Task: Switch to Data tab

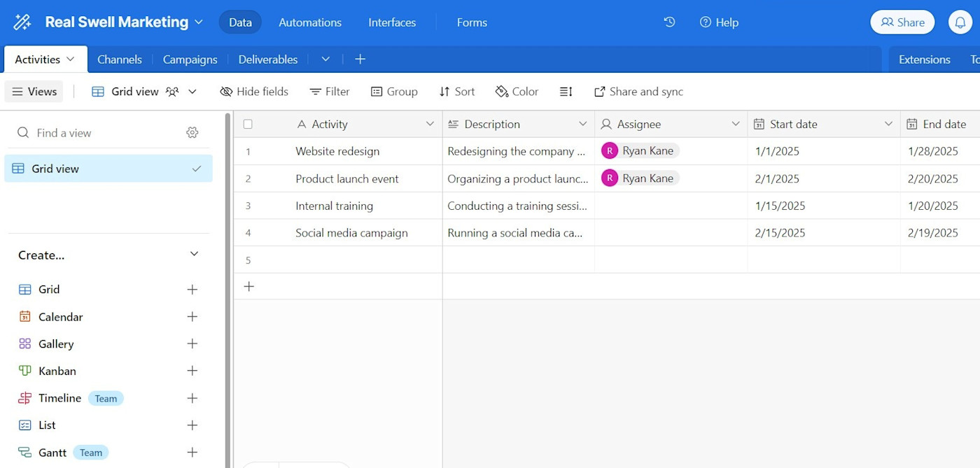Action: tap(240, 22)
